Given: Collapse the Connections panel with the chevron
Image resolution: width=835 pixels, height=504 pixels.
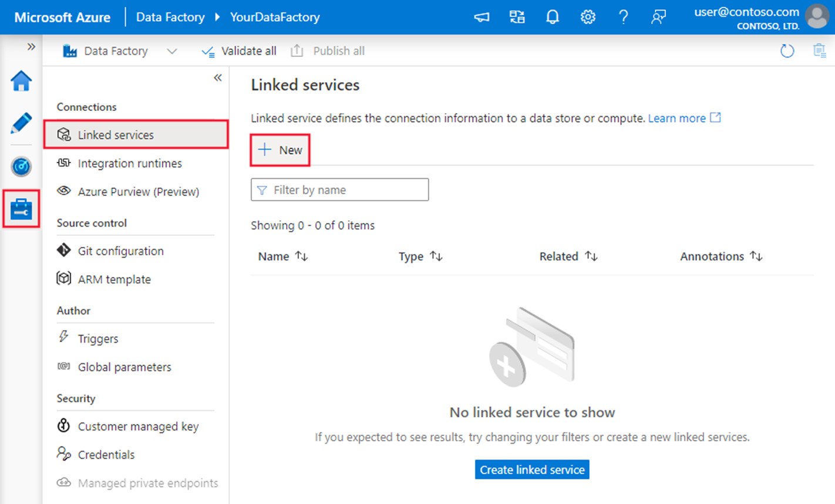Looking at the screenshot, I should click(217, 77).
